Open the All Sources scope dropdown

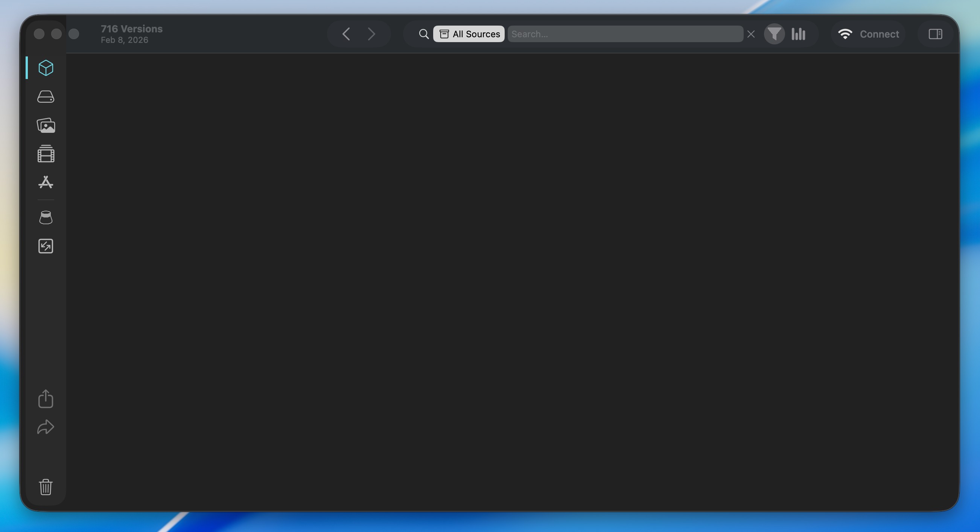469,34
